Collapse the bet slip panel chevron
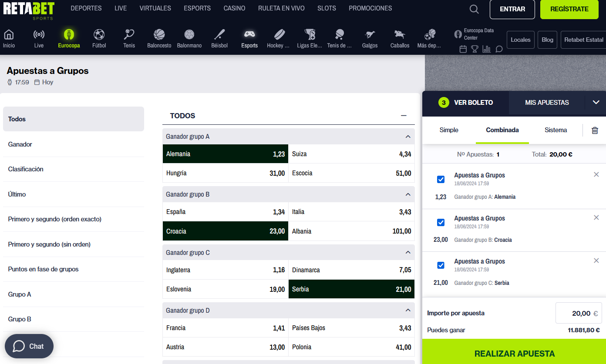 (596, 103)
